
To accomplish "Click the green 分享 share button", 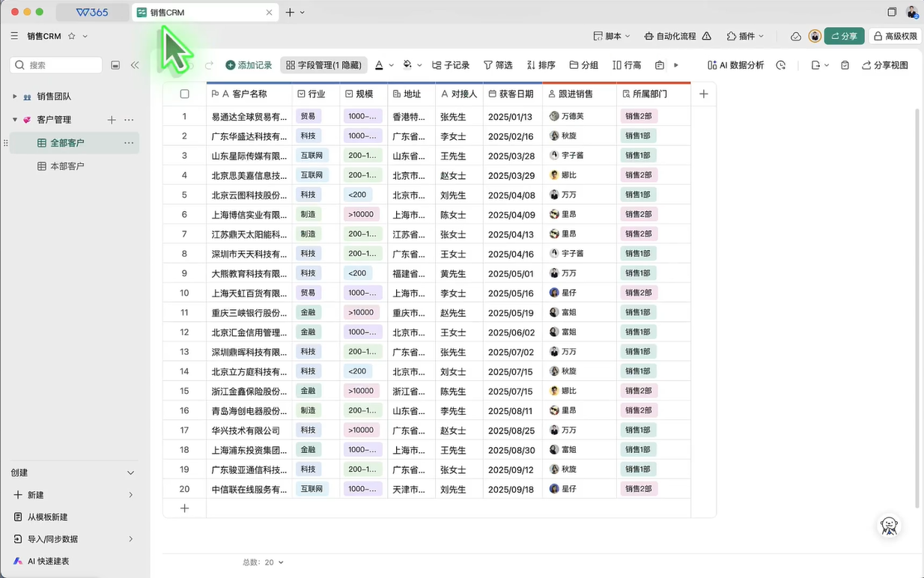I will (844, 36).
